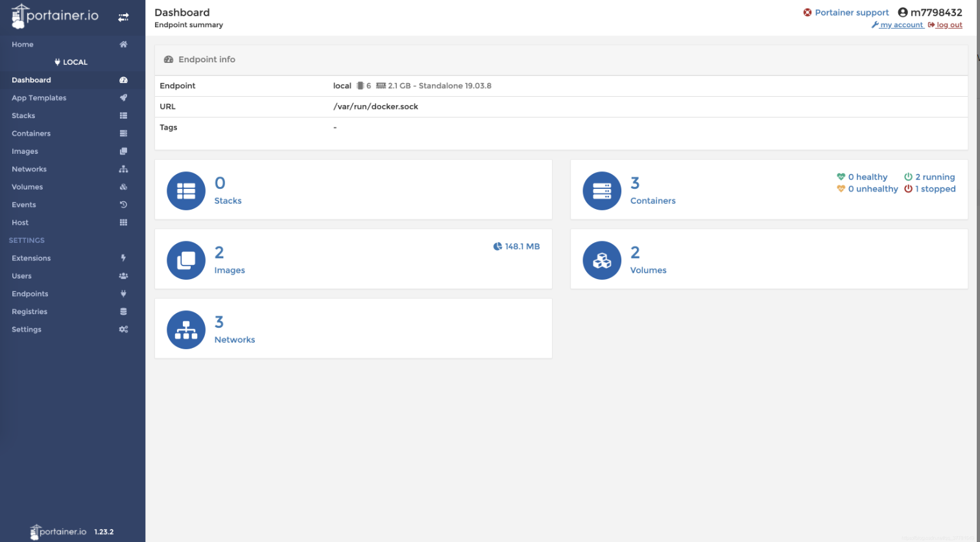Open the Portainer support link

point(851,12)
